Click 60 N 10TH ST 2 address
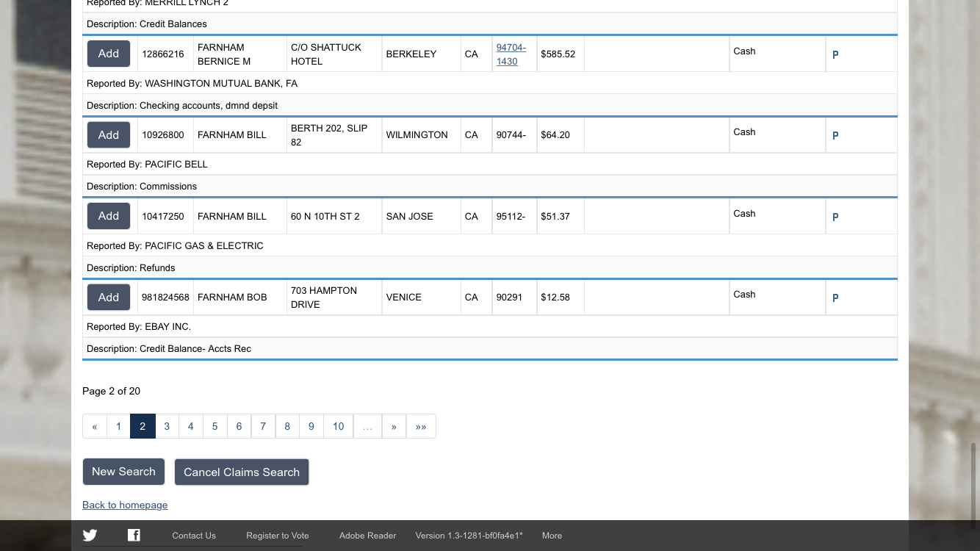980x551 pixels. click(x=334, y=216)
